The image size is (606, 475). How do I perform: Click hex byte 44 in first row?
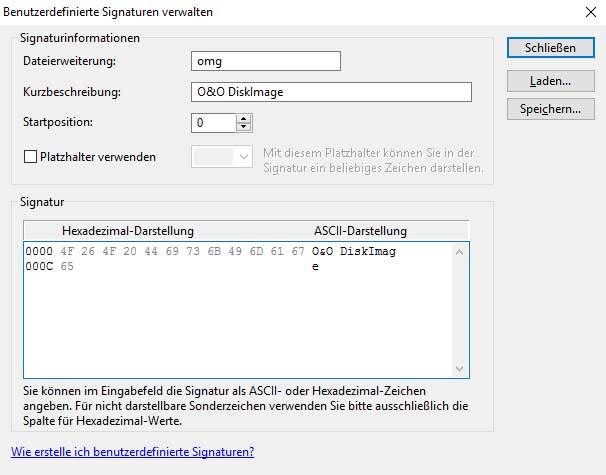[x=151, y=251]
